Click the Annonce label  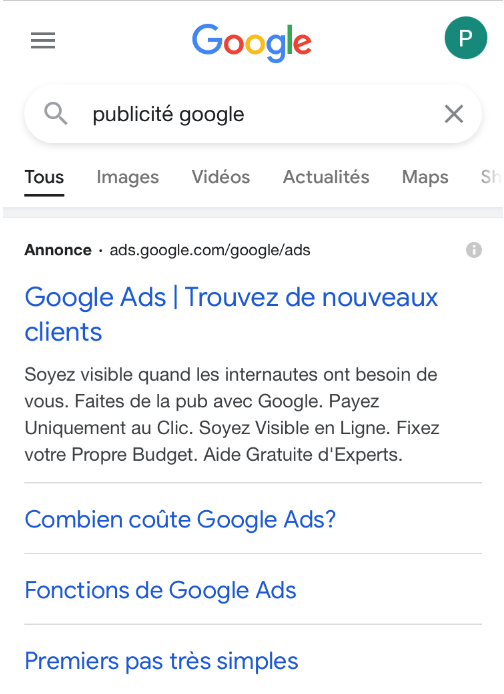[58, 250]
